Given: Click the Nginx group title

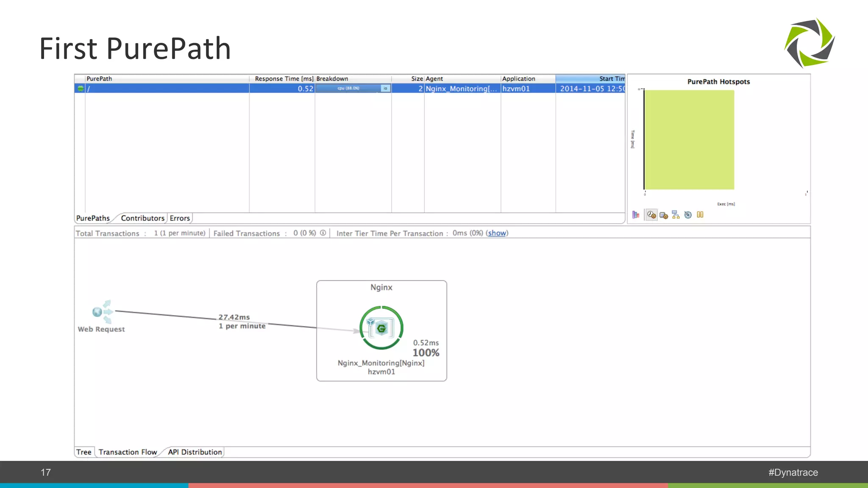Looking at the screenshot, I should pyautogui.click(x=381, y=287).
